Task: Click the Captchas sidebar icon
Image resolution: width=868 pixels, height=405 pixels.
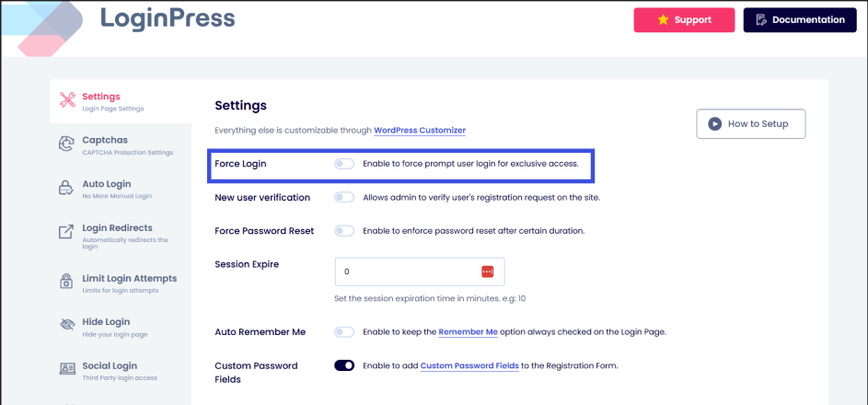Action: pyautogui.click(x=66, y=144)
